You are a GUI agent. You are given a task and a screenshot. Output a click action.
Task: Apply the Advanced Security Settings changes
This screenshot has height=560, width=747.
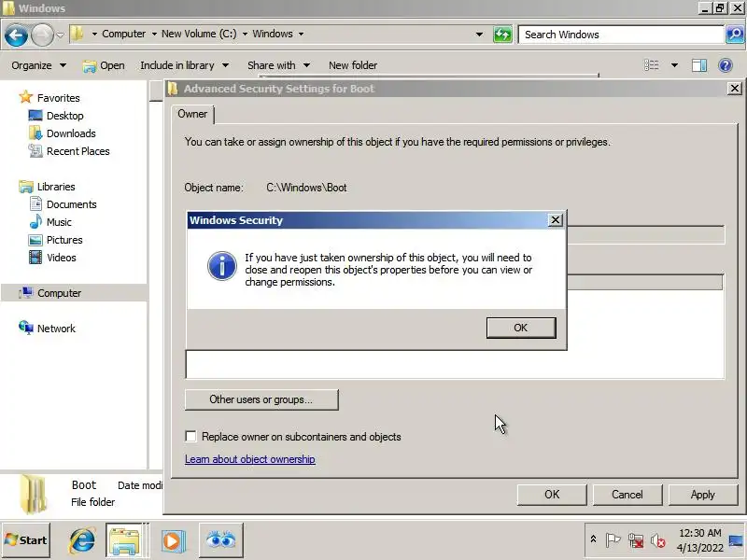pyautogui.click(x=703, y=495)
